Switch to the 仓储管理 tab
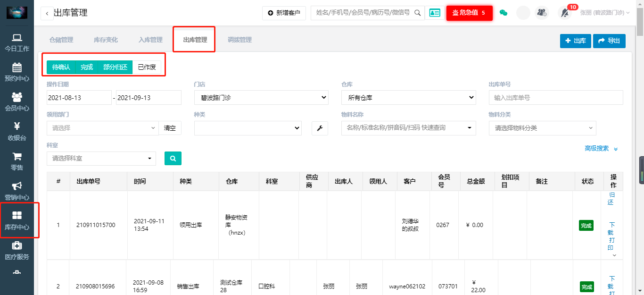This screenshot has width=644, height=295. coord(61,40)
